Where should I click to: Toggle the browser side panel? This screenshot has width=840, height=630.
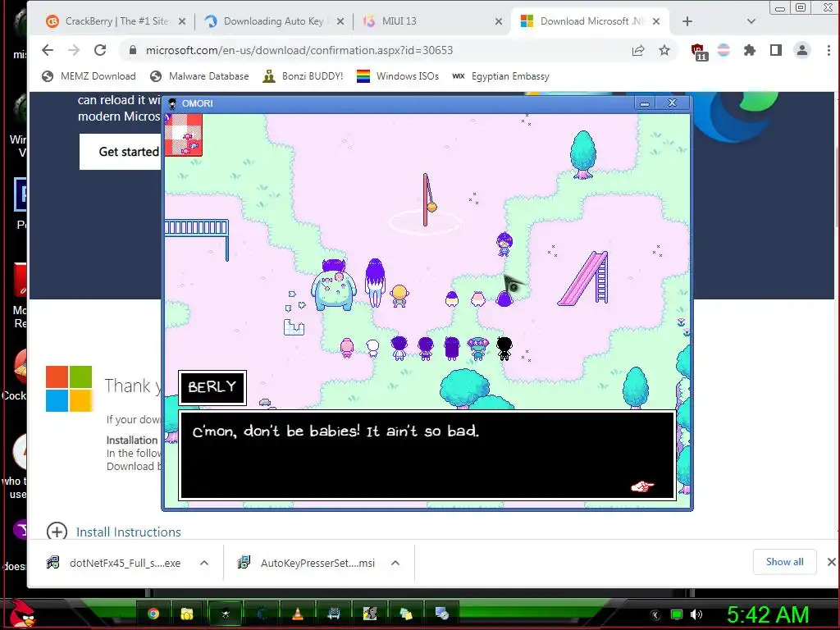coord(776,50)
